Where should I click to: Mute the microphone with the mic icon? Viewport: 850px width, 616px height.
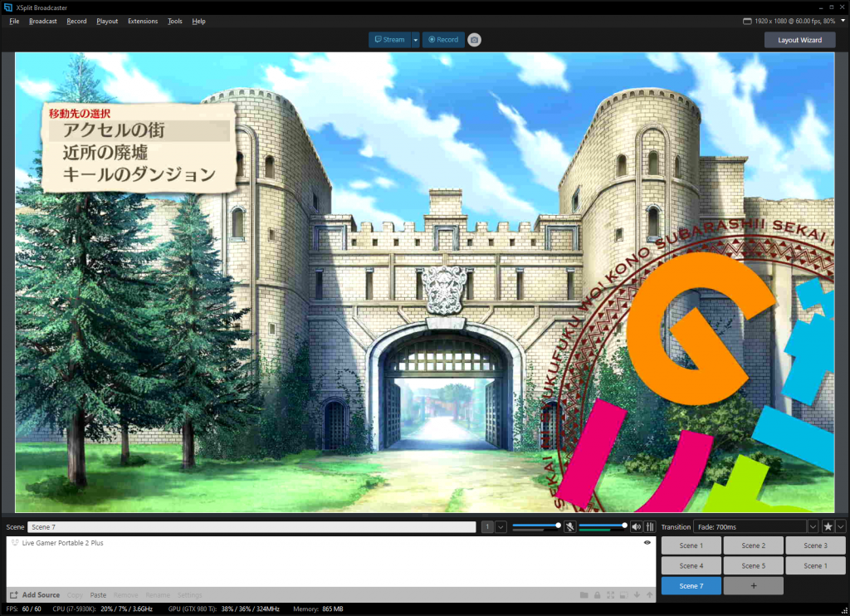[x=569, y=526]
